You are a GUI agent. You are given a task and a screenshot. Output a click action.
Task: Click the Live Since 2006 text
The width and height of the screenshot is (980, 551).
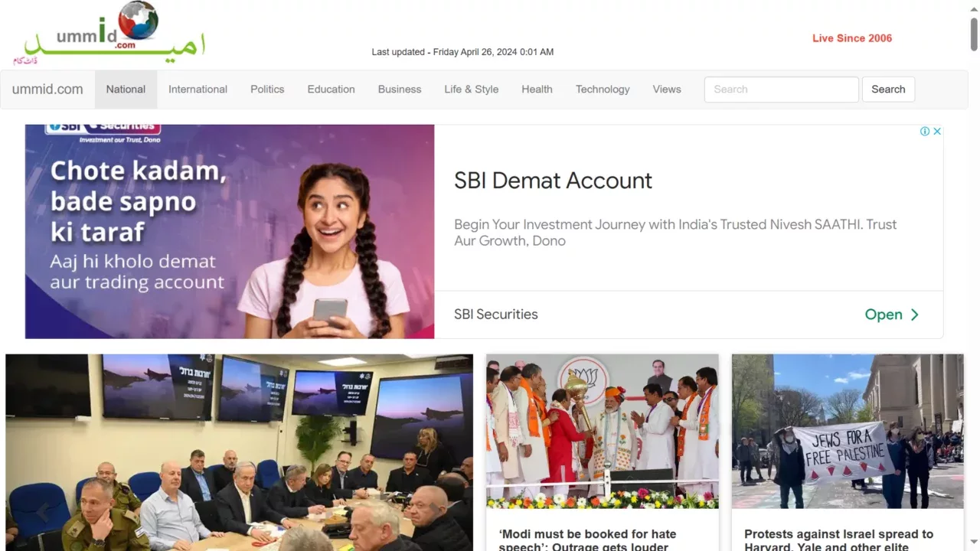[x=852, y=38]
